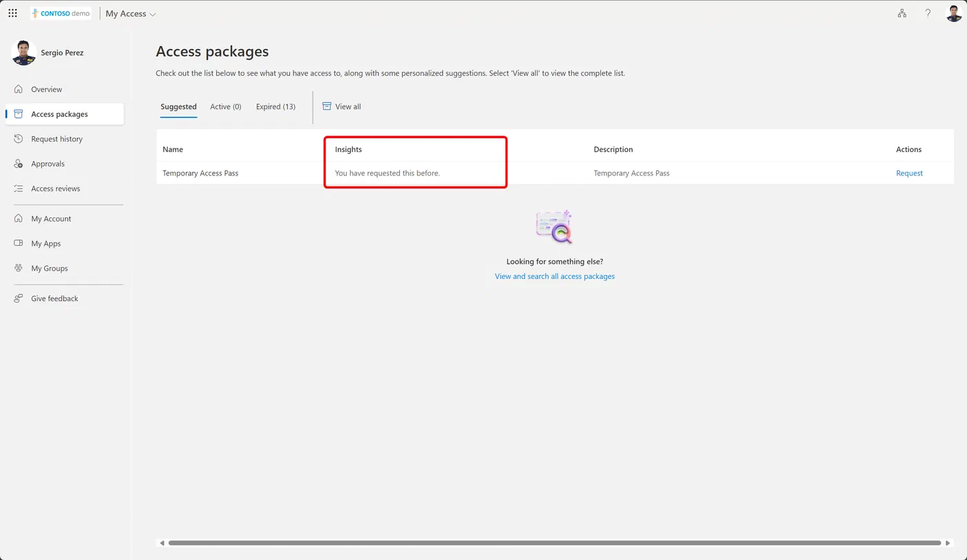Expand the My Access dropdown chevron
Image resolution: width=967 pixels, height=560 pixels.
click(x=153, y=15)
